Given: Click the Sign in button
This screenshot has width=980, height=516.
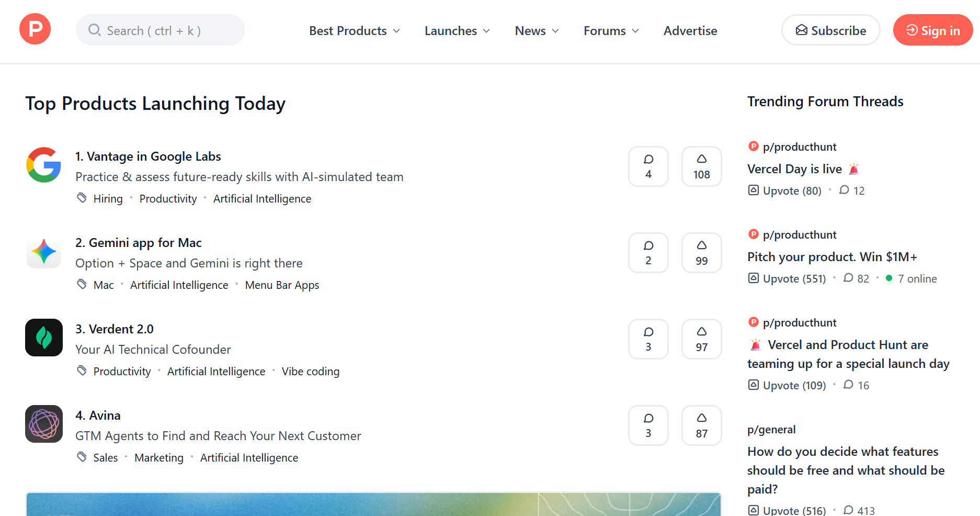Looking at the screenshot, I should coord(933,30).
